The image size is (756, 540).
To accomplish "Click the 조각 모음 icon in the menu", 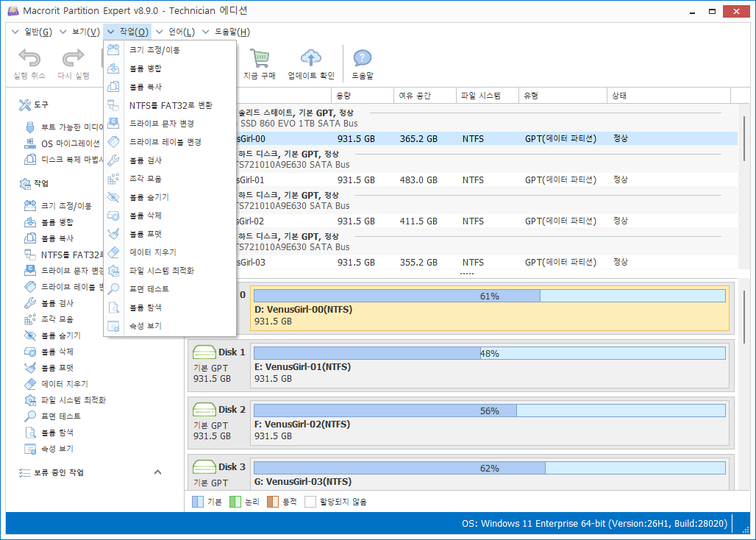I will coord(113,178).
